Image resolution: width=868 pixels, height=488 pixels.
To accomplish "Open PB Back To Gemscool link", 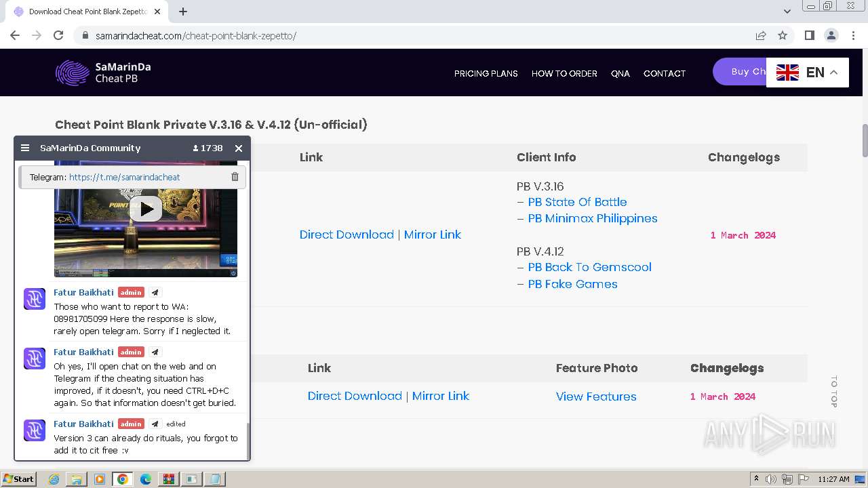I will [x=589, y=267].
